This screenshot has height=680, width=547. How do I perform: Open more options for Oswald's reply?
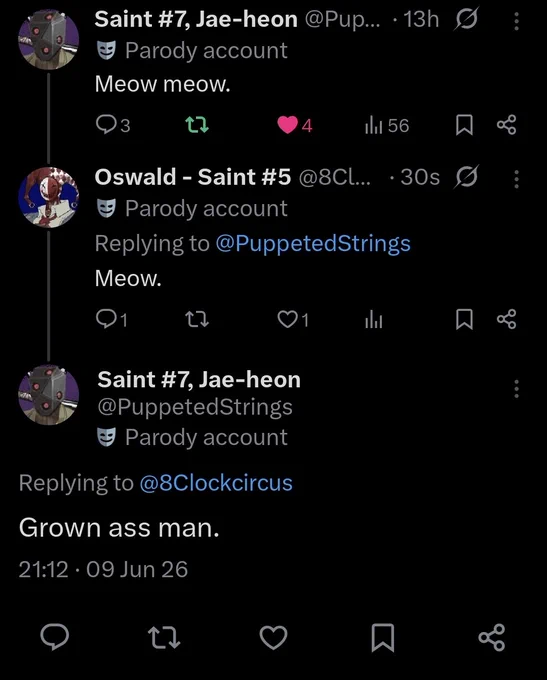point(516,179)
